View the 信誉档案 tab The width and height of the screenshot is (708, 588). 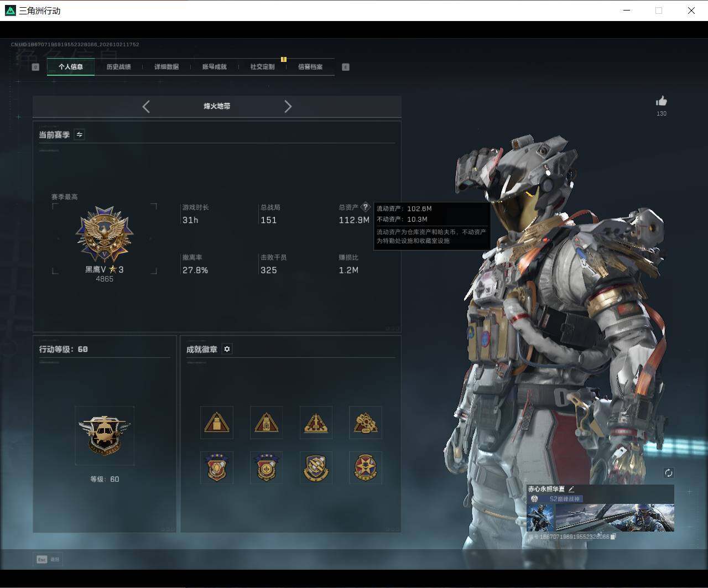point(310,67)
